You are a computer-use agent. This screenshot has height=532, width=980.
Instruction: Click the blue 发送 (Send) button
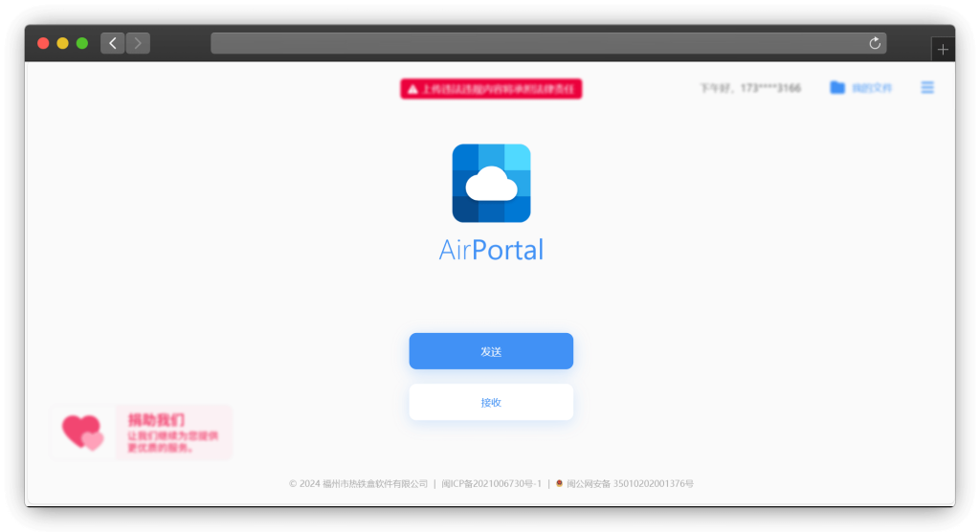point(491,351)
